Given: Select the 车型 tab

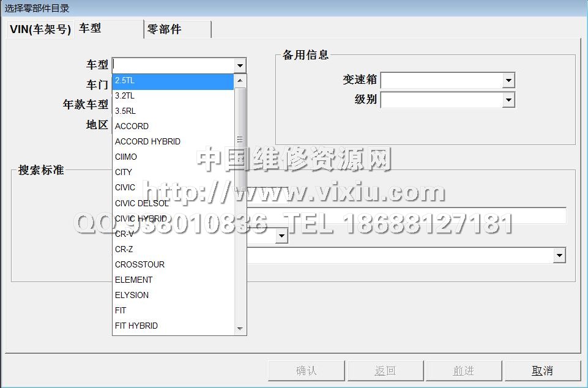Looking at the screenshot, I should tap(91, 28).
